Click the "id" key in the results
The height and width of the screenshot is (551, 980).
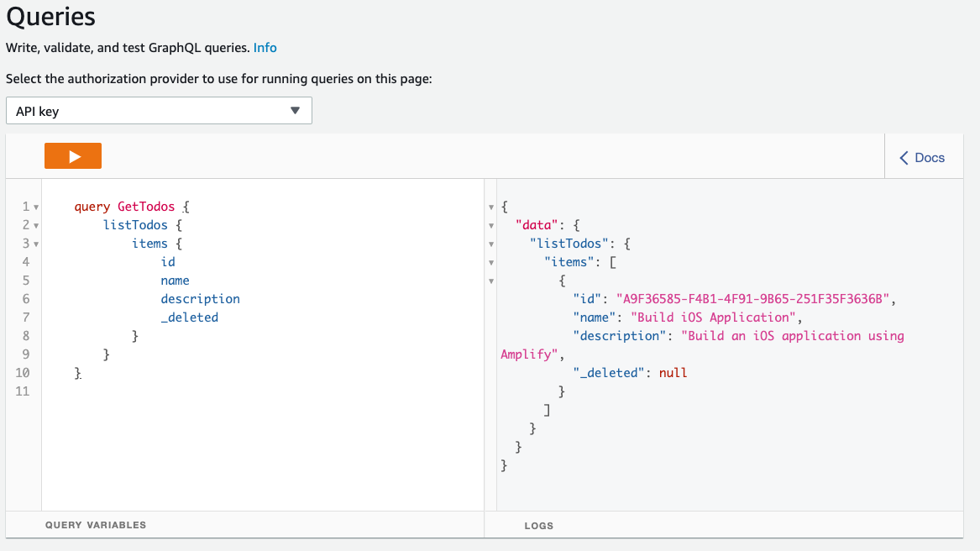point(587,299)
